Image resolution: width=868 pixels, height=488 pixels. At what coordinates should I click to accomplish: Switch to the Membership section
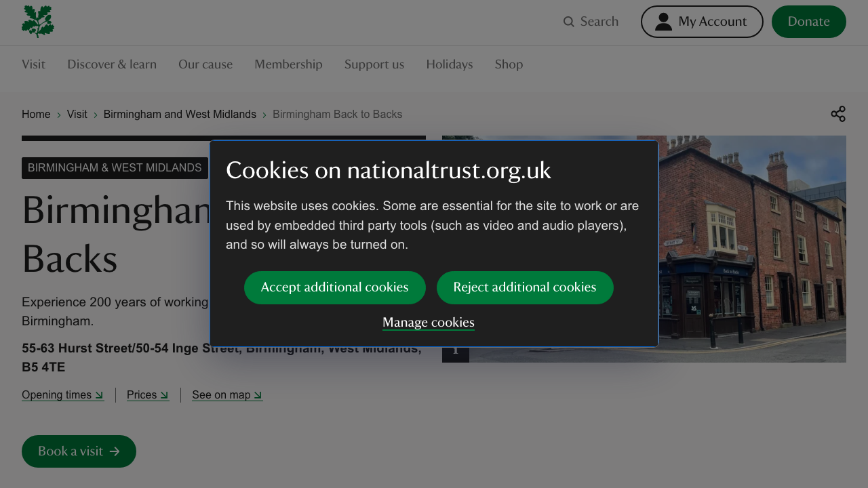tap(288, 64)
